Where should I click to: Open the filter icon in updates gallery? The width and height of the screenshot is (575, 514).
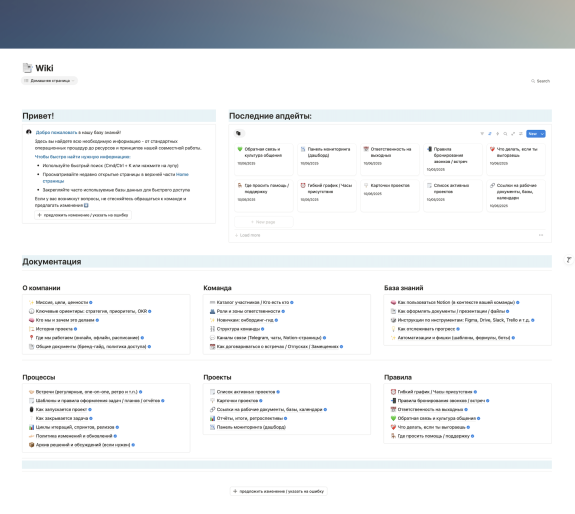(482, 134)
